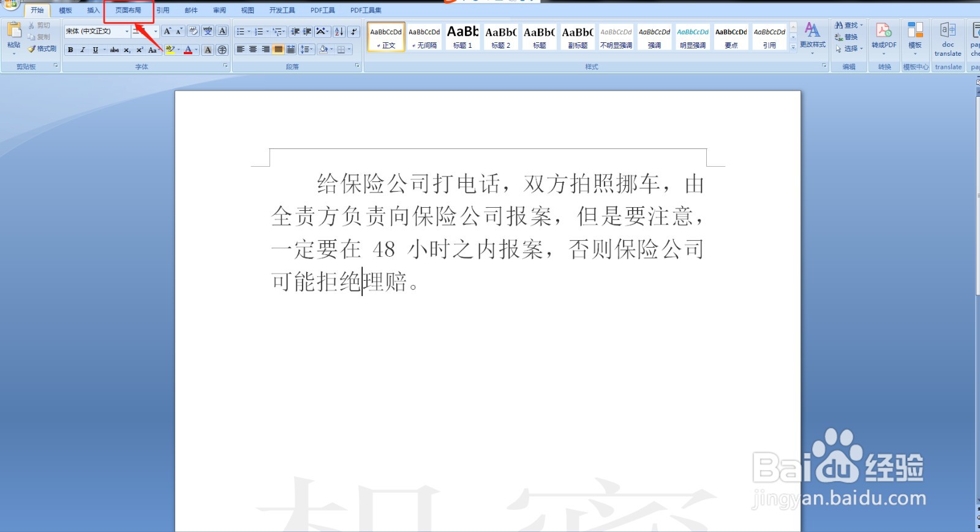Screen dimensions: 980x532
Task: Click the text highlight color button
Action: (170, 50)
